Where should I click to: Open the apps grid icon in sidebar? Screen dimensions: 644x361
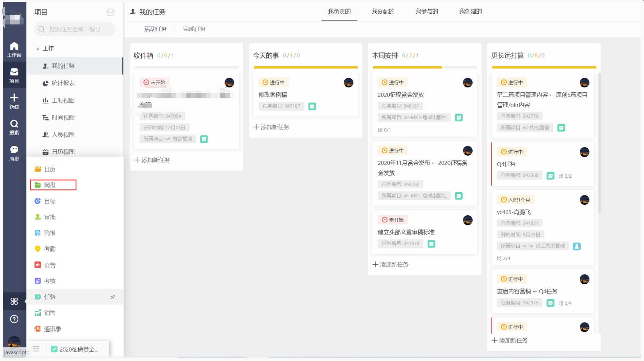[x=14, y=301]
